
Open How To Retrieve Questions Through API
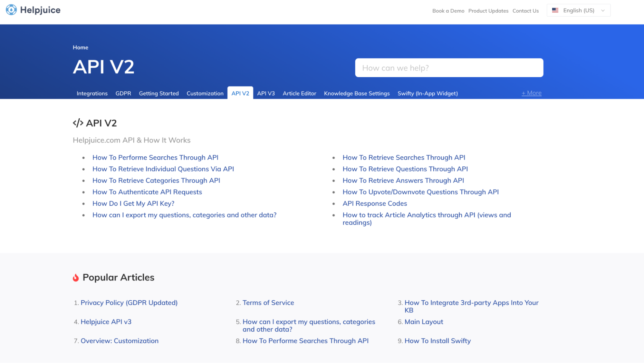(x=405, y=169)
